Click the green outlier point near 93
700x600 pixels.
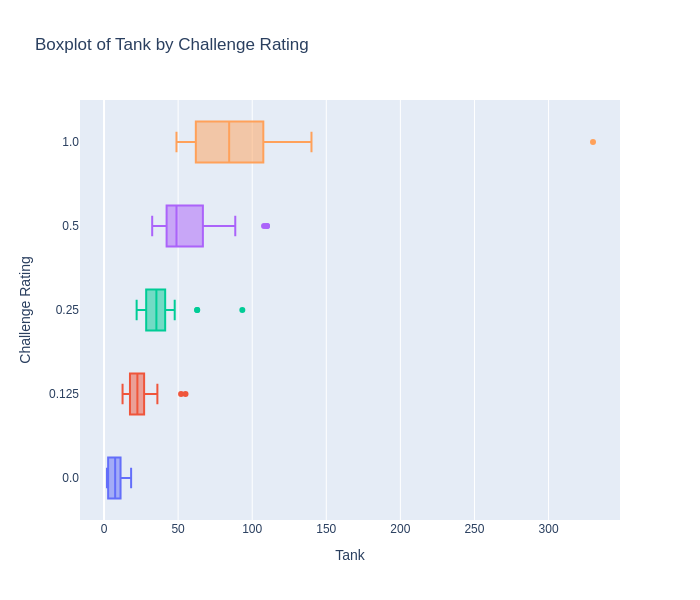[x=242, y=310]
